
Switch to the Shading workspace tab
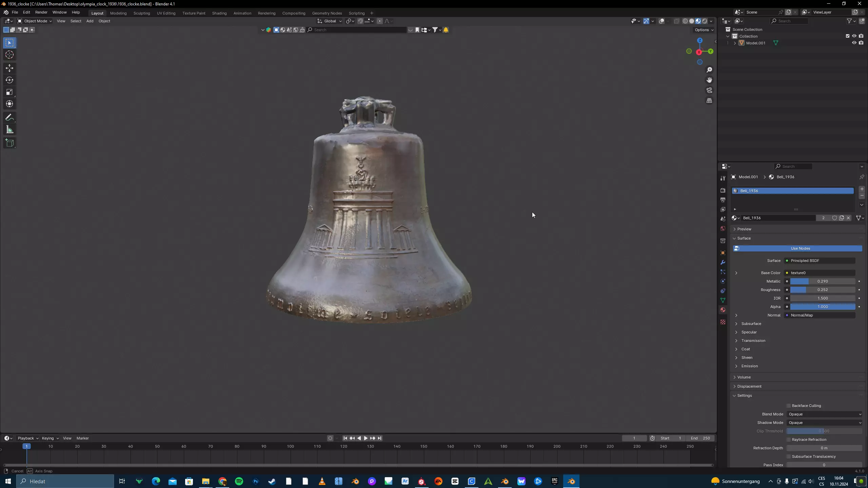click(219, 13)
